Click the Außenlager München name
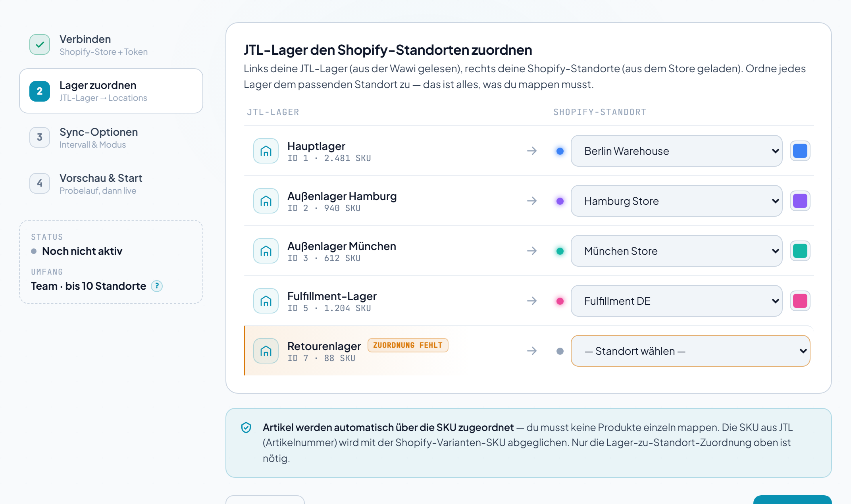Screen dimensions: 851x504 (x=342, y=246)
